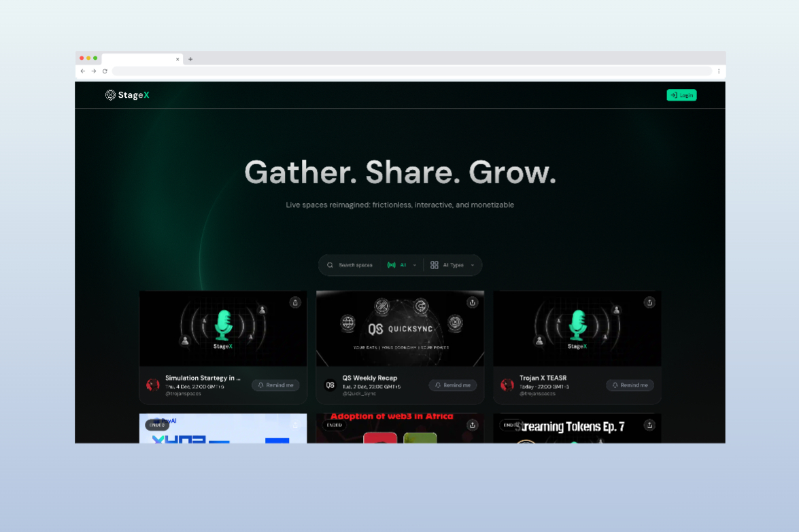This screenshot has height=532, width=799.
Task: Enable reminder for Trojan X TEASR
Action: (630, 385)
